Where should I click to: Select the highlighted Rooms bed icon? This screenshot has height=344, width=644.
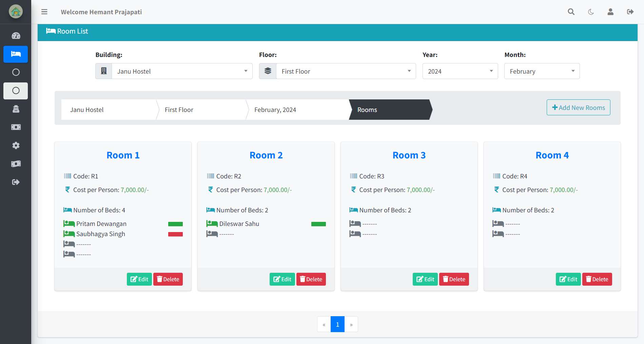click(16, 54)
